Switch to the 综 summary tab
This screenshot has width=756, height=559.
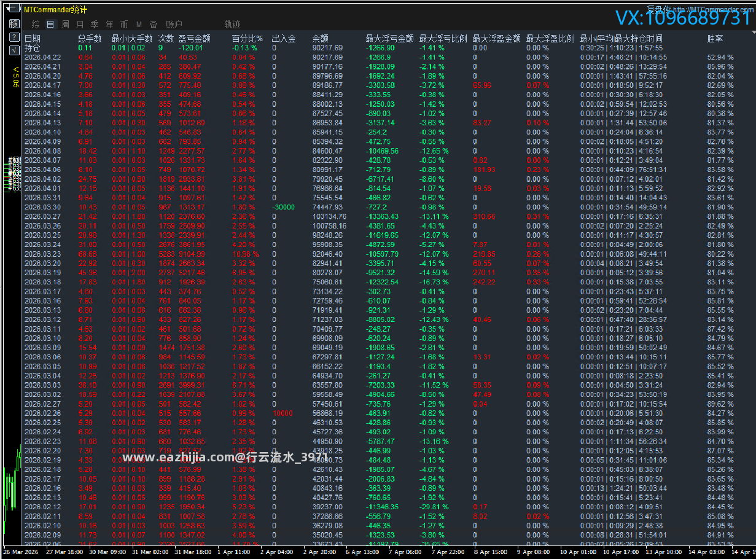pos(36,25)
